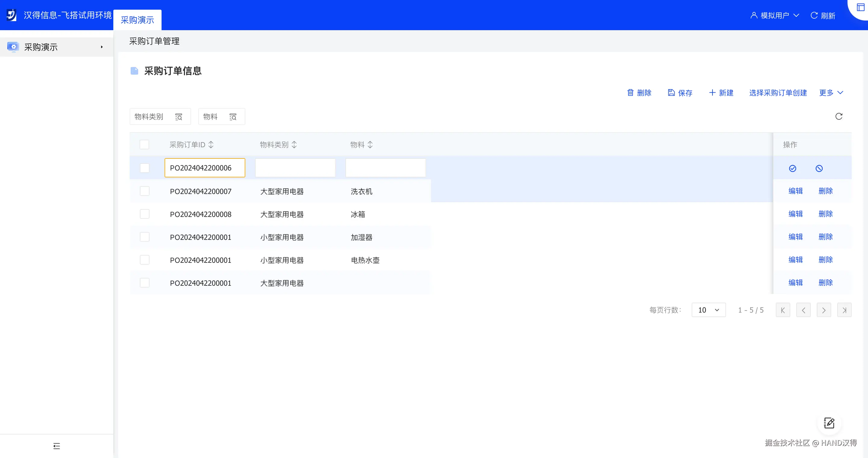The height and width of the screenshot is (458, 868).
Task: Confirm row edit with checkmark icon
Action: point(793,168)
